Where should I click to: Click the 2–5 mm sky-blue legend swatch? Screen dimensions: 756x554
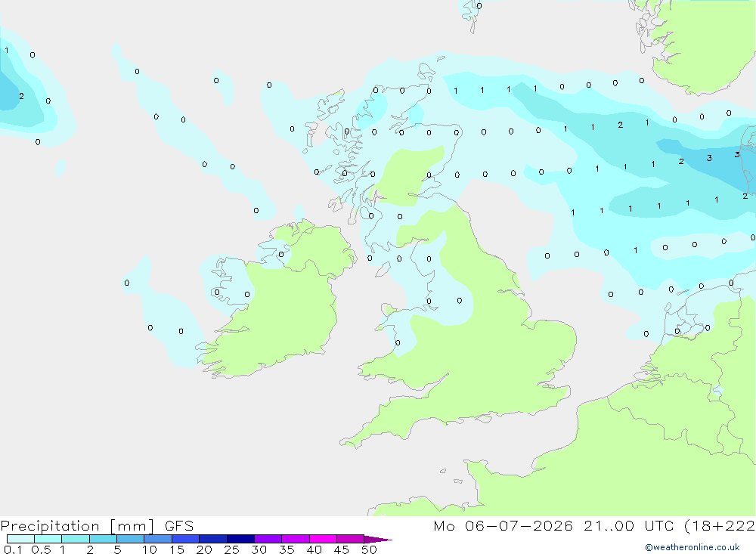tap(103, 539)
